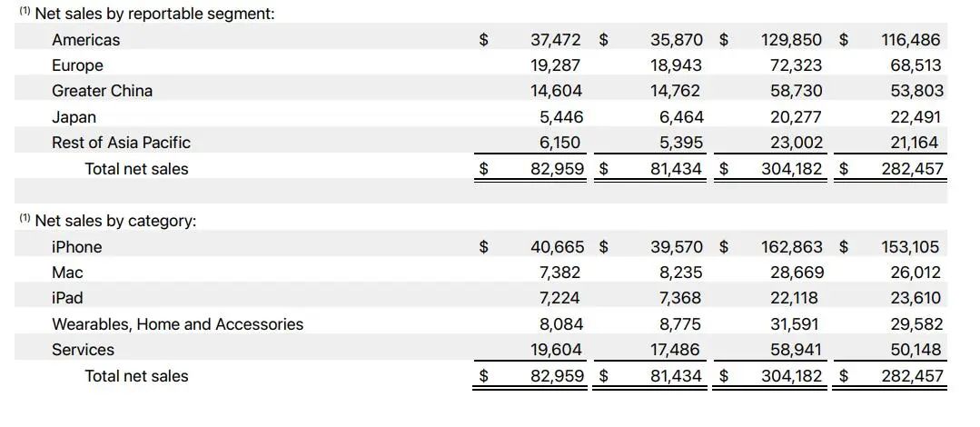Select the Japan row label

pos(74,117)
